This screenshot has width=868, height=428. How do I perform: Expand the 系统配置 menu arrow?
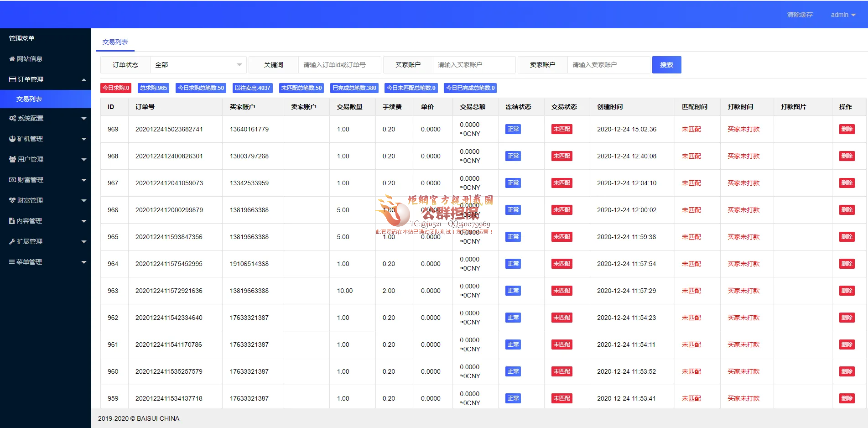(x=83, y=119)
